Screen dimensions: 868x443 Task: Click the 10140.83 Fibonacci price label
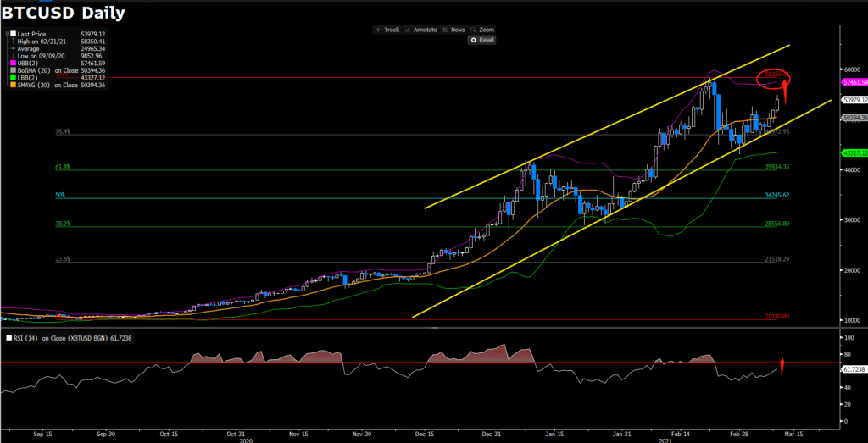pos(776,316)
